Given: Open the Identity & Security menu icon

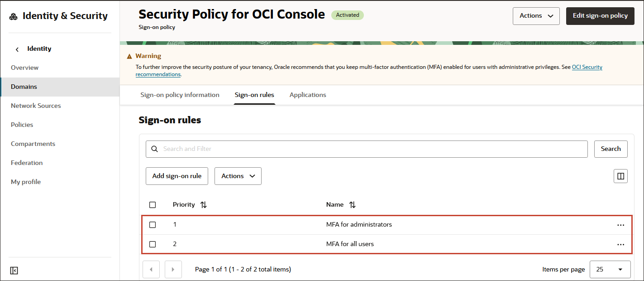Looking at the screenshot, I should point(14,15).
